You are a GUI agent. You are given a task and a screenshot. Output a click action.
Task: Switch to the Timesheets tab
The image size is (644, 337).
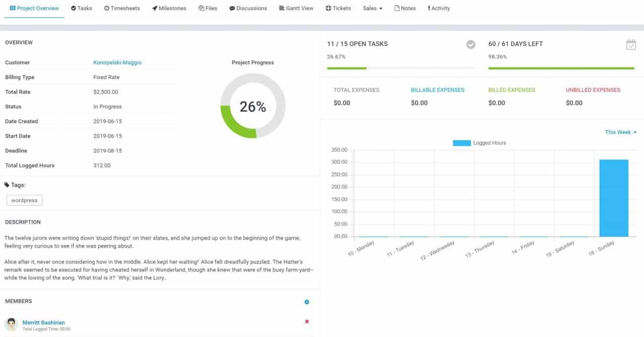(122, 9)
